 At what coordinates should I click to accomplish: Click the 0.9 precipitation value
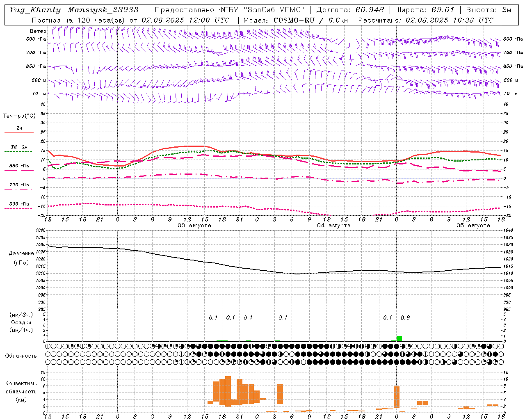point(405,318)
